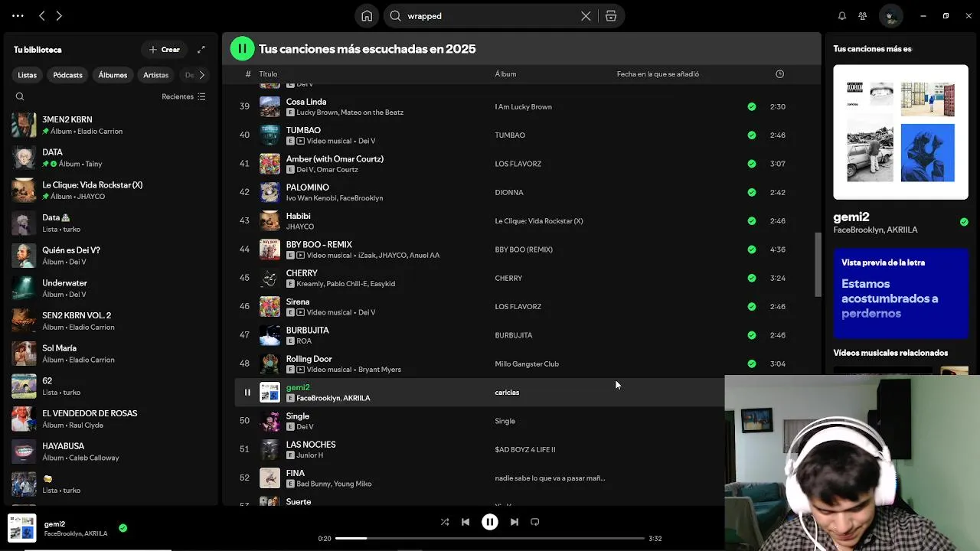Open the 3MEN2 KBRN album

(x=111, y=126)
